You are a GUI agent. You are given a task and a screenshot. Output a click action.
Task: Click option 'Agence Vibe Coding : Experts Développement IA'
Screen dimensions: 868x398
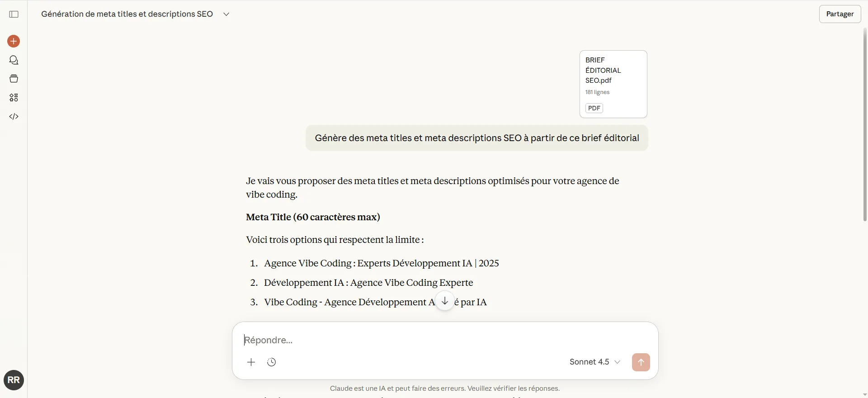point(382,263)
